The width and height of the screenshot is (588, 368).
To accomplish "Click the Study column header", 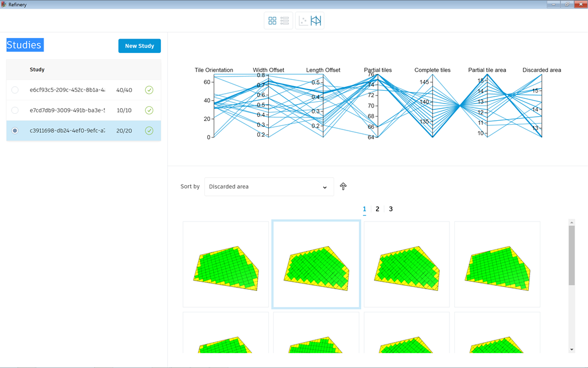I will [37, 70].
